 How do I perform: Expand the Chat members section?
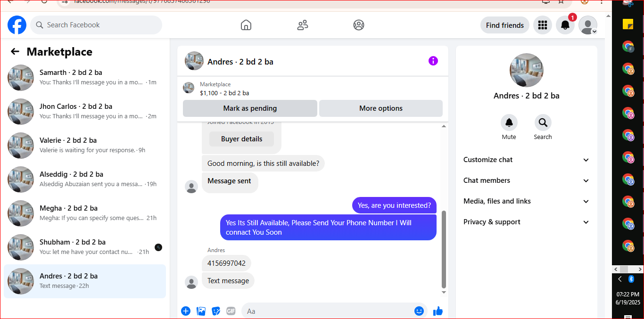point(526,180)
